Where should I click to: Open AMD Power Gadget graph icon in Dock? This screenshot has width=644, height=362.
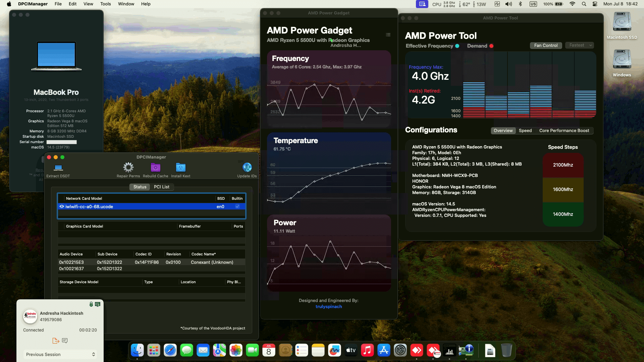[449, 351]
